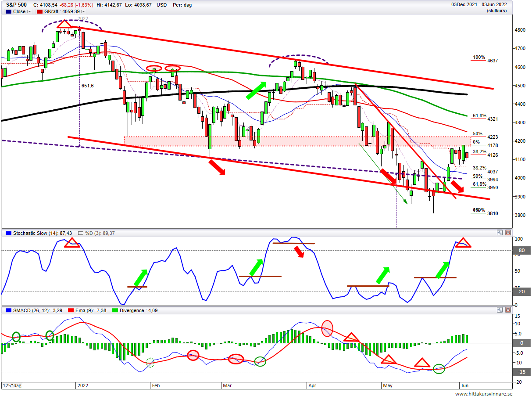Click the May label on time axis
532x396 pixels.
388,385
